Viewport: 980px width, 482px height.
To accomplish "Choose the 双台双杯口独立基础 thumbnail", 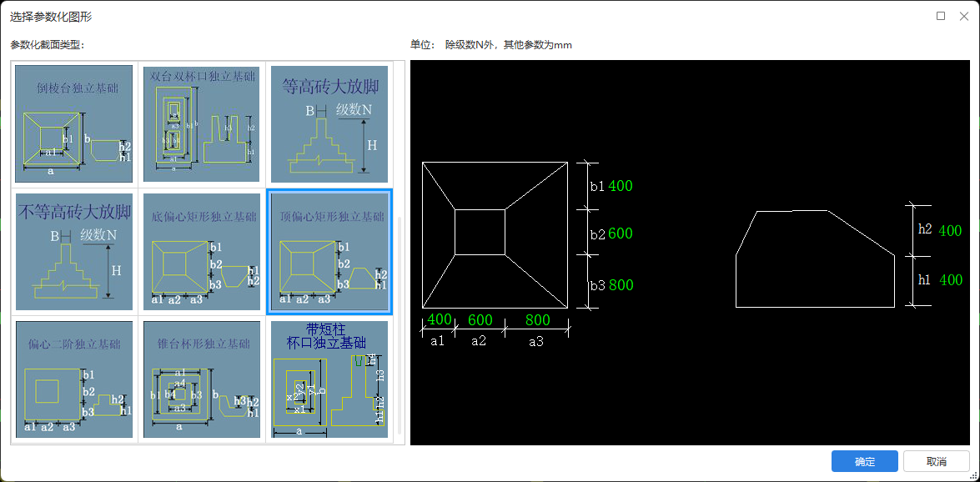I will coord(202,123).
